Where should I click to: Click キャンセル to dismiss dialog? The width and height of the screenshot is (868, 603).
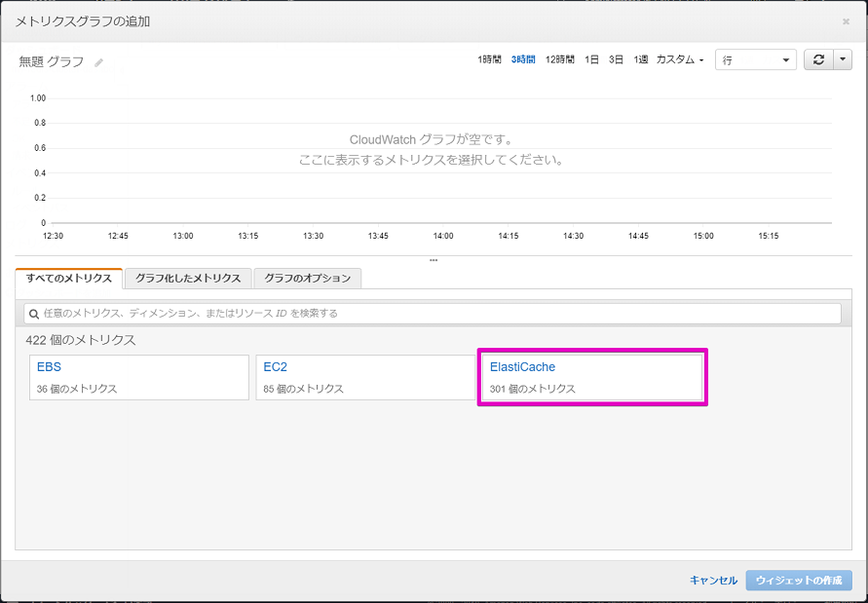713,581
